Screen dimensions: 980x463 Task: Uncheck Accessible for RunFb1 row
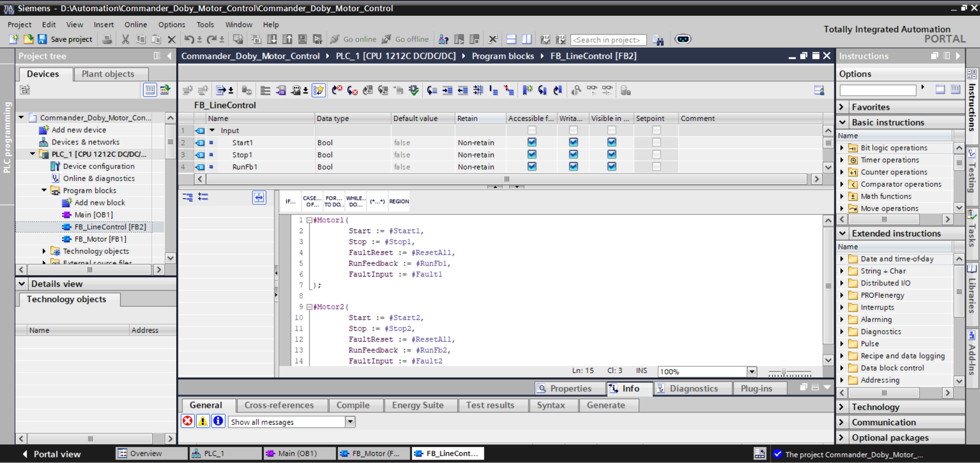click(532, 166)
